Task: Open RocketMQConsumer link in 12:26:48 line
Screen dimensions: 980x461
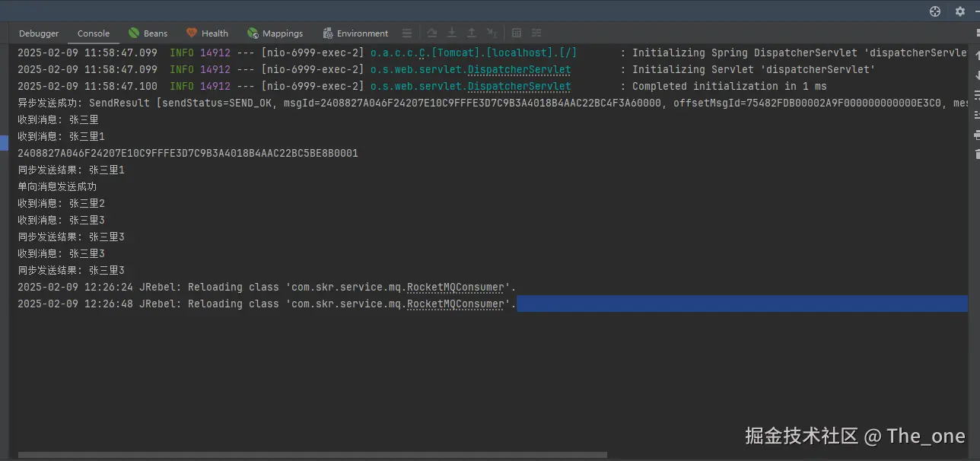Action: 455,304
